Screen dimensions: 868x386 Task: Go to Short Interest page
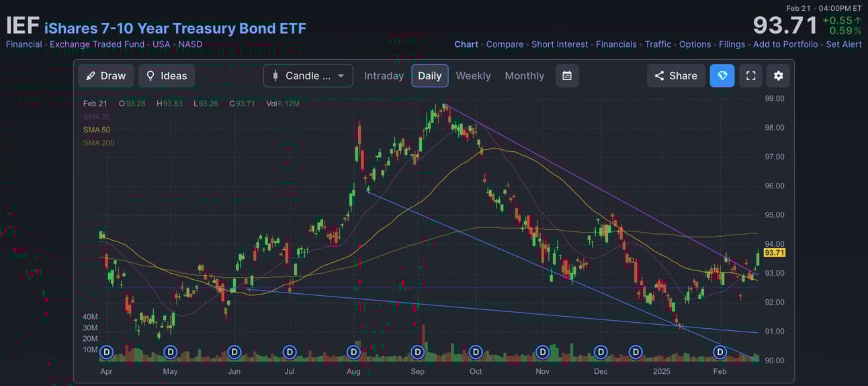tap(560, 44)
